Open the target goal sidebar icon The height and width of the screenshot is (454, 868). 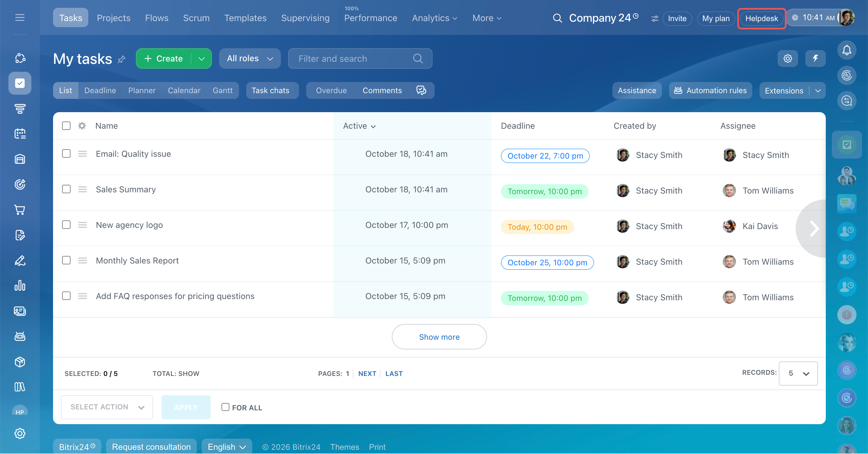coord(20,184)
